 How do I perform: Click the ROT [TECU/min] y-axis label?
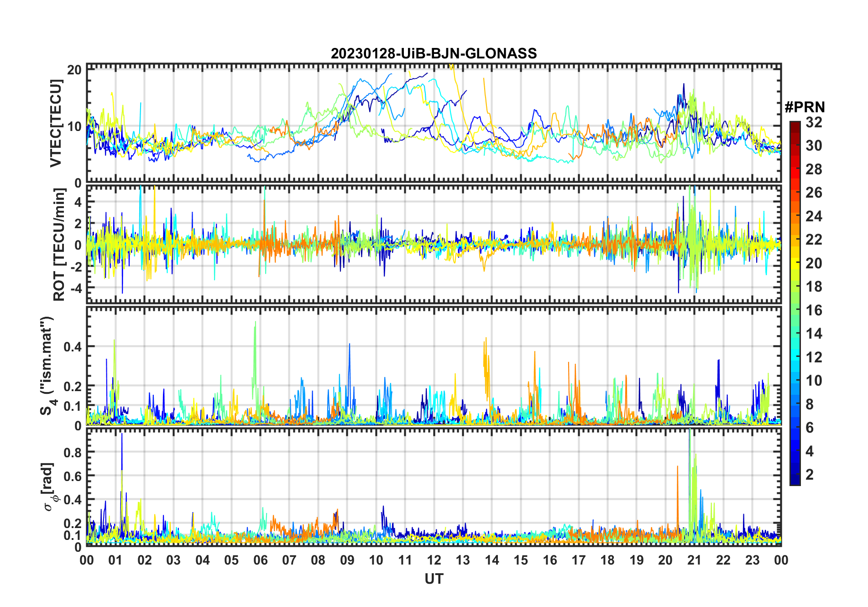pos(59,245)
